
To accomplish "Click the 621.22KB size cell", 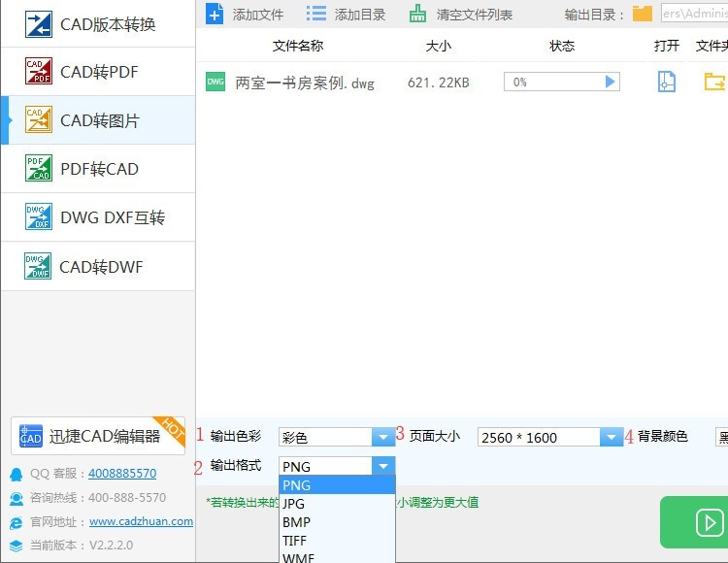I will 439,83.
